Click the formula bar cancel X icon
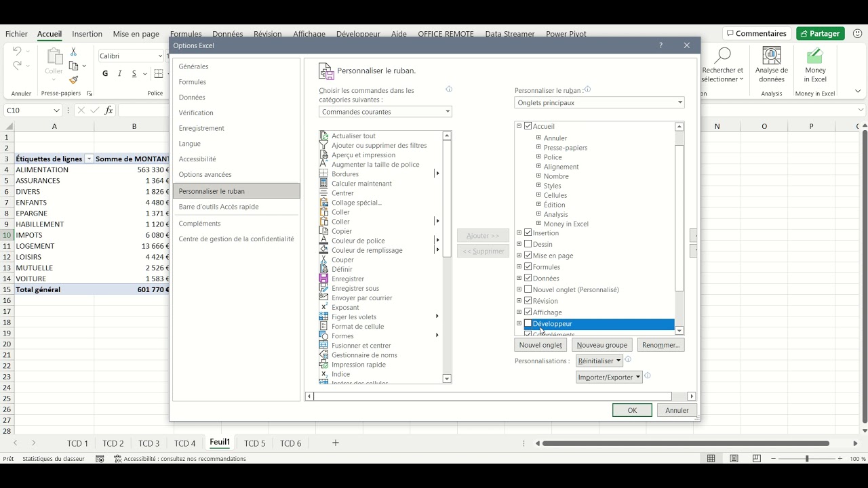The image size is (868, 488). pos(81,110)
